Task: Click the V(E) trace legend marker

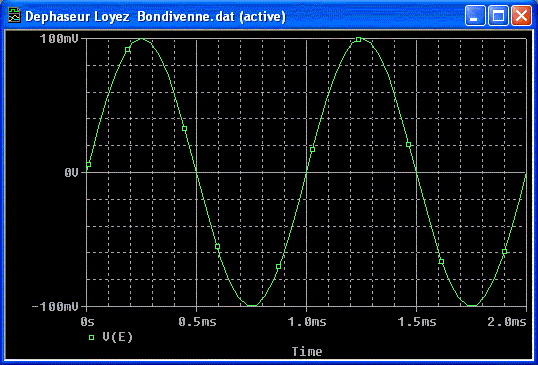Action: (x=92, y=337)
